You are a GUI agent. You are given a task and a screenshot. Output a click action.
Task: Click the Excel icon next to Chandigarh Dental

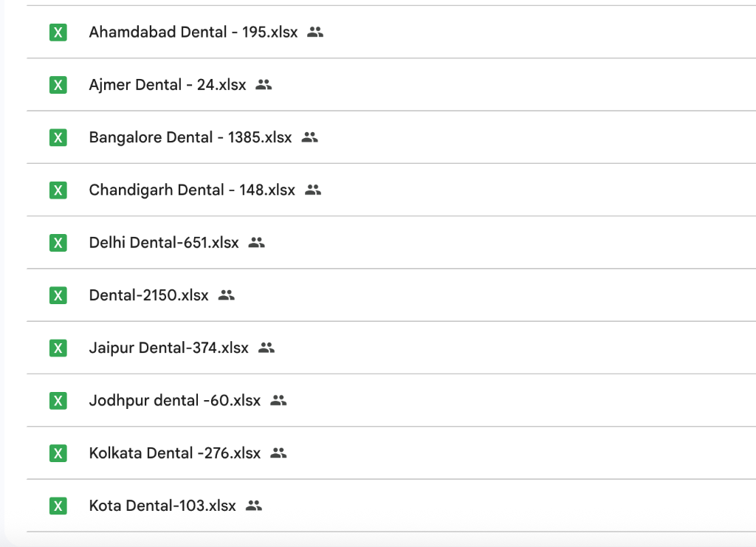pyautogui.click(x=58, y=190)
